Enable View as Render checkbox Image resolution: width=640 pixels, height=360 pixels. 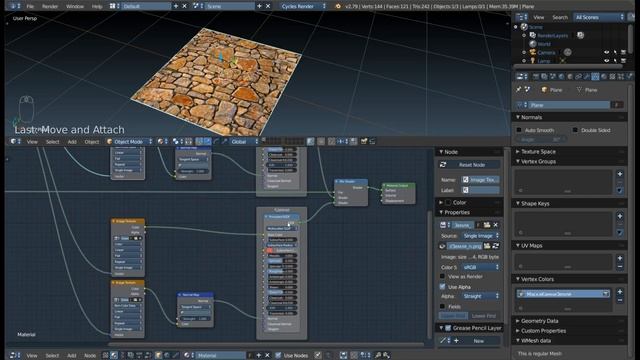[x=442, y=276]
